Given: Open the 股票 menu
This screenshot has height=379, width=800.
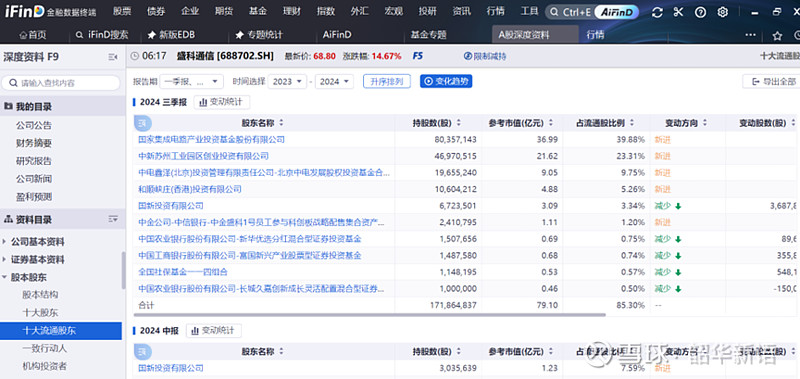Looking at the screenshot, I should point(121,11).
